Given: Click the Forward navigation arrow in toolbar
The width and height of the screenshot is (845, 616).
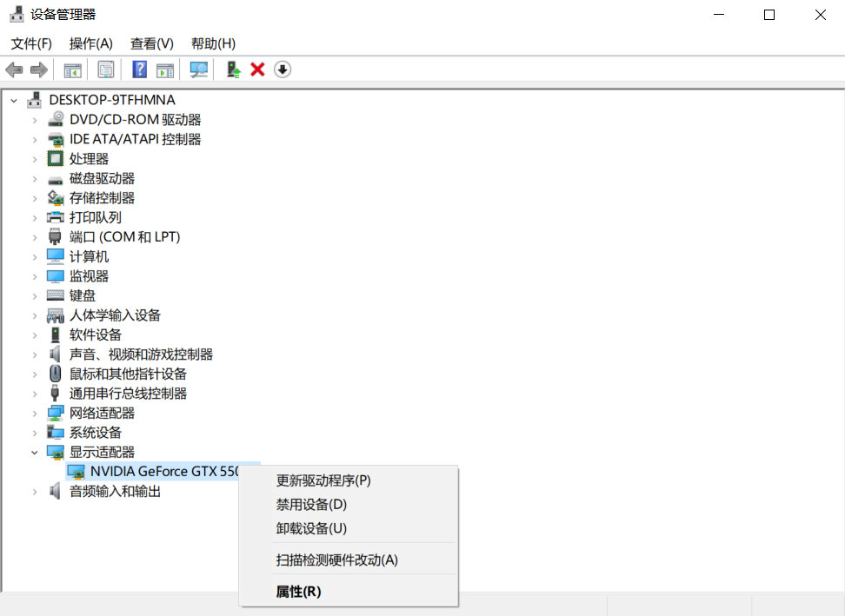Looking at the screenshot, I should pos(39,69).
